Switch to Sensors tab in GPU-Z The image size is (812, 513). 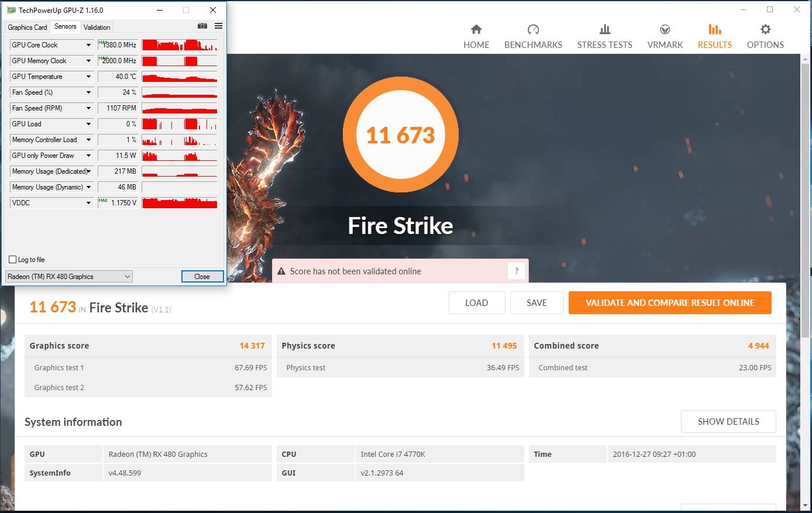point(66,26)
